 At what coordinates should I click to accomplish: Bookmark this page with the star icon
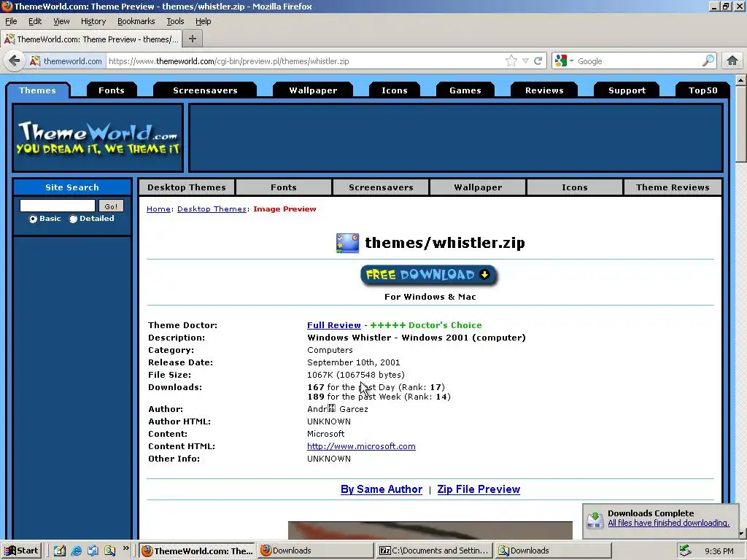[511, 61]
